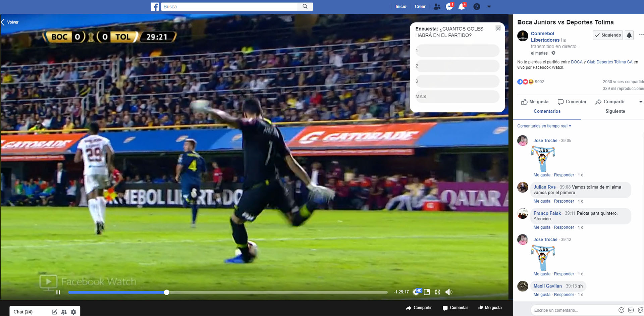
Task: Open Conmebol Libertadores page link
Action: 545,37
